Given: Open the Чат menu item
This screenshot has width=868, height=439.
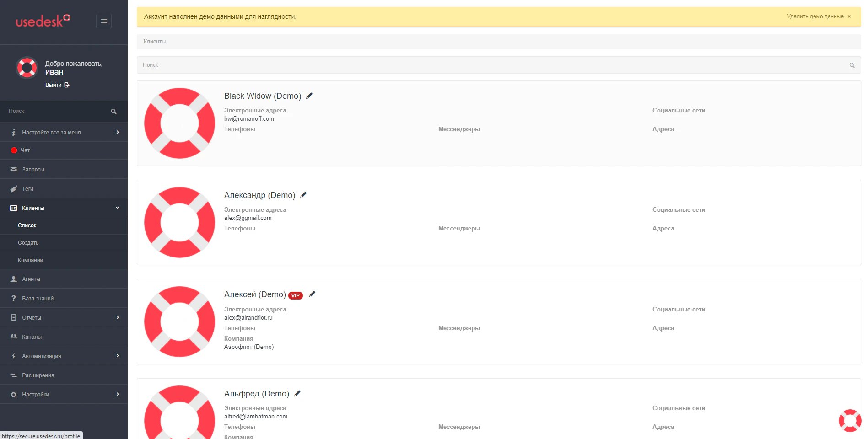Looking at the screenshot, I should [x=64, y=150].
